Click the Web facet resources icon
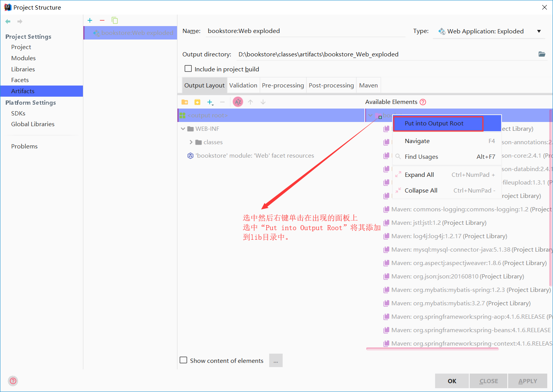 click(x=190, y=156)
